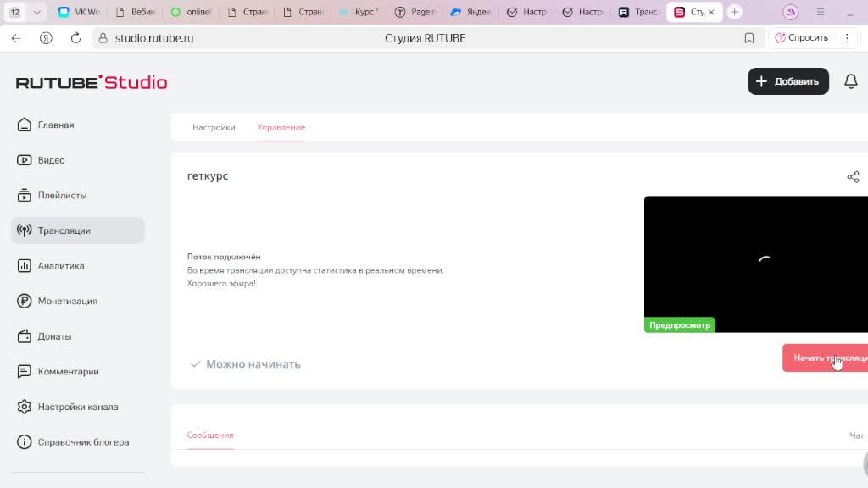Switch to Управление tab
Viewport: 868px width, 488px height.
(281, 127)
